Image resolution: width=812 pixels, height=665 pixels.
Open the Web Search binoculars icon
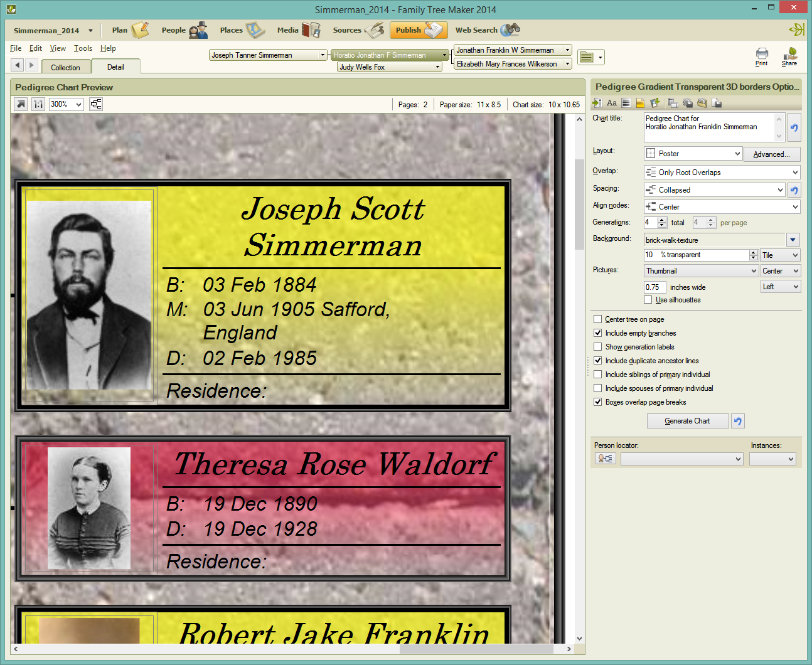(510, 29)
